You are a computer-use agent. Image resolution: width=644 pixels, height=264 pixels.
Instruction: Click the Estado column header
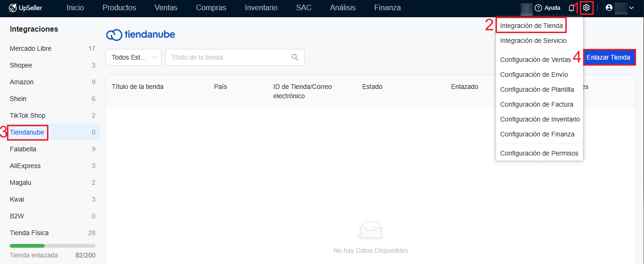[x=372, y=87]
